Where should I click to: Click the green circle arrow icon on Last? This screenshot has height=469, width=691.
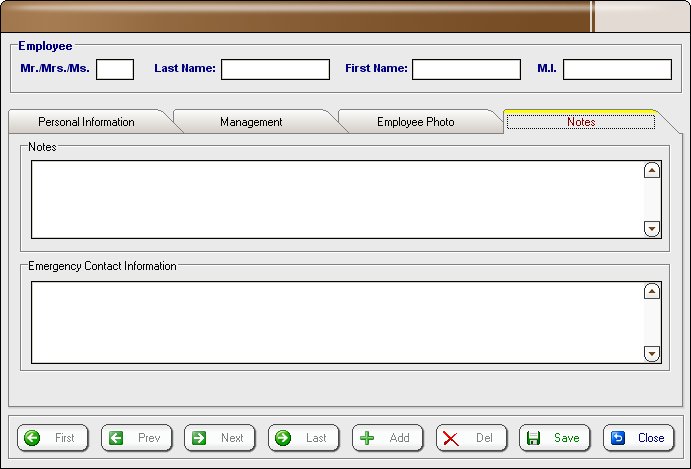(x=283, y=438)
